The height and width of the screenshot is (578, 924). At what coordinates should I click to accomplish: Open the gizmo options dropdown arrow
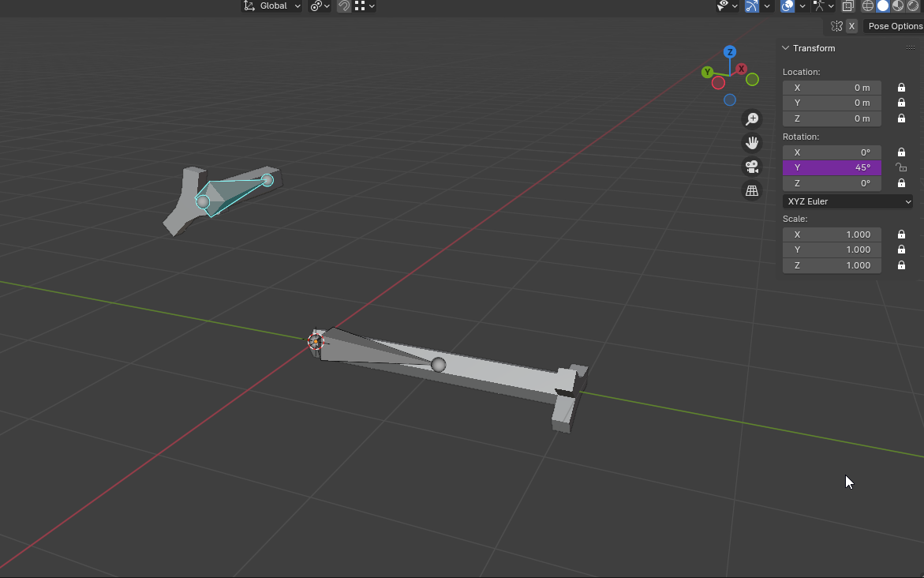click(x=767, y=6)
